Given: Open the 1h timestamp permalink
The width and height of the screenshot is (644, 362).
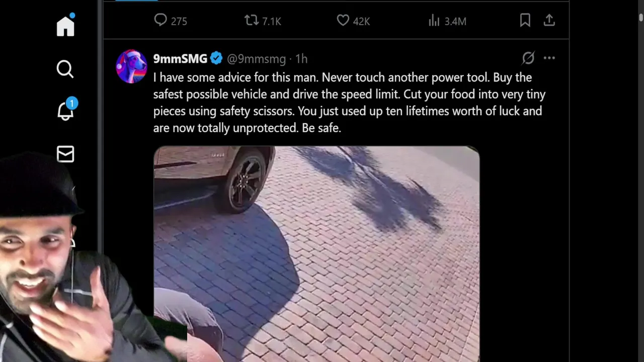Looking at the screenshot, I should 301,59.
